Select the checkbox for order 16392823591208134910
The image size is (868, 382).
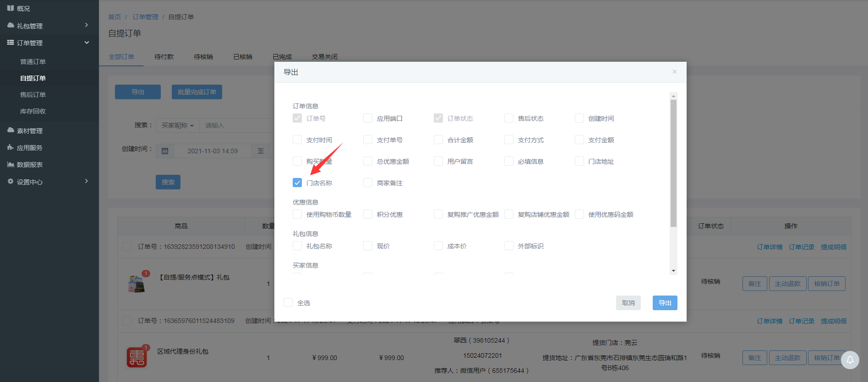pos(127,247)
